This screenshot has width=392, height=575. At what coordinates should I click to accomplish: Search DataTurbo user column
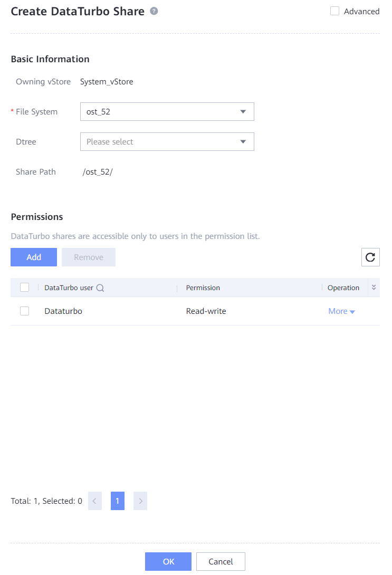coord(100,288)
